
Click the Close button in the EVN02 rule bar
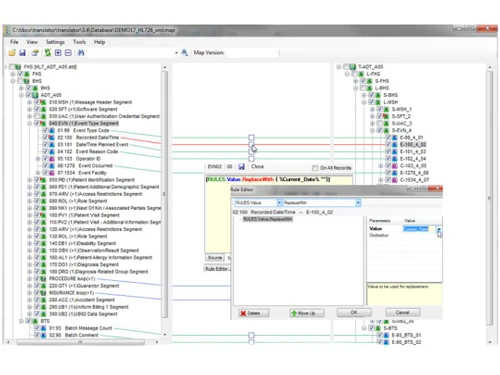[x=257, y=166]
